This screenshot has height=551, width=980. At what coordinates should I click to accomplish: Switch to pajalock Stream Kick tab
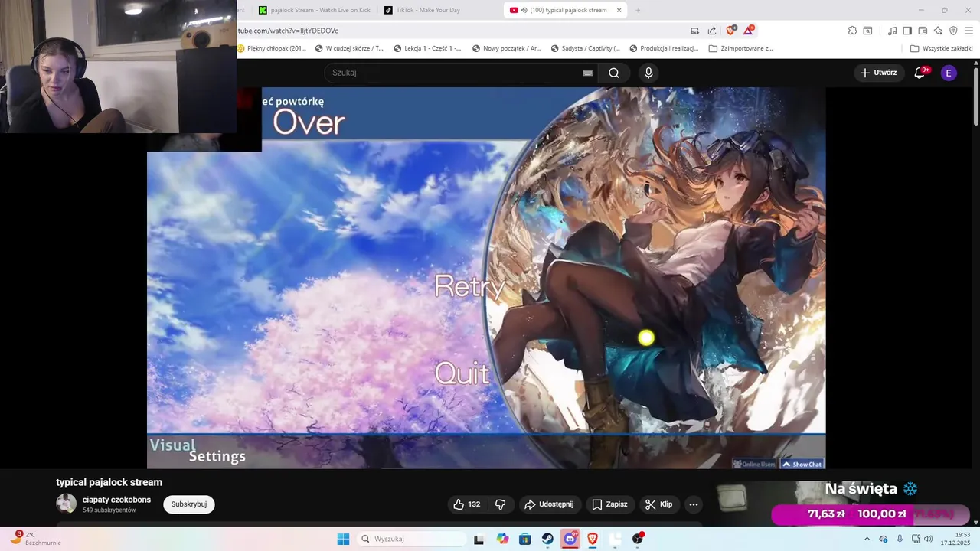point(314,10)
